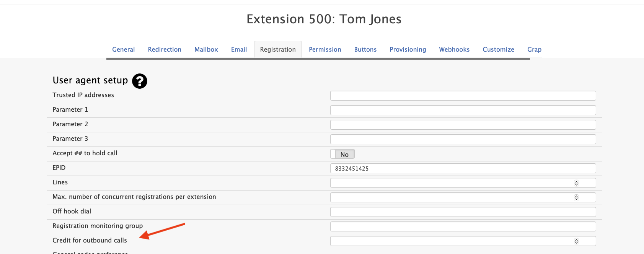Go to the Mailbox tab
The image size is (644, 254).
click(x=206, y=49)
